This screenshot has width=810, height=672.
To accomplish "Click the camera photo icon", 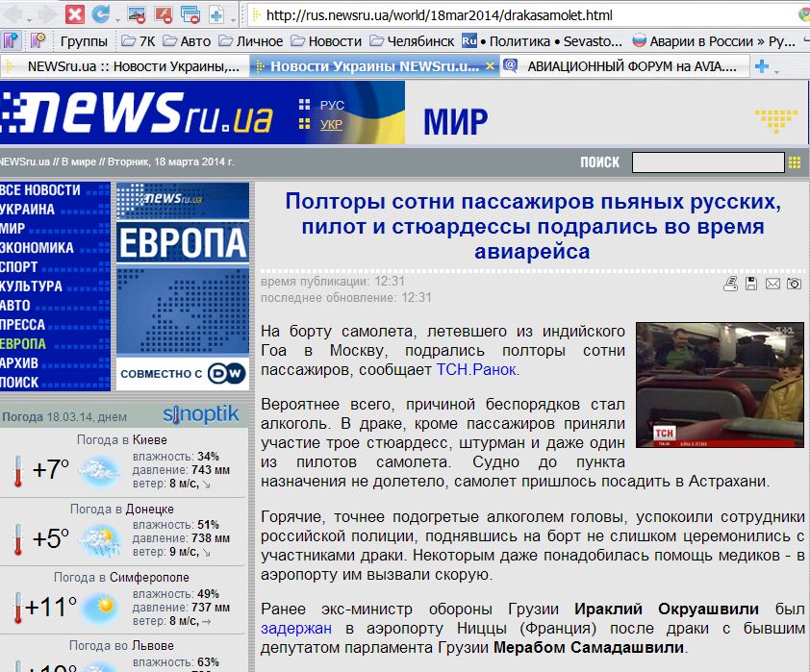I will coord(794,284).
